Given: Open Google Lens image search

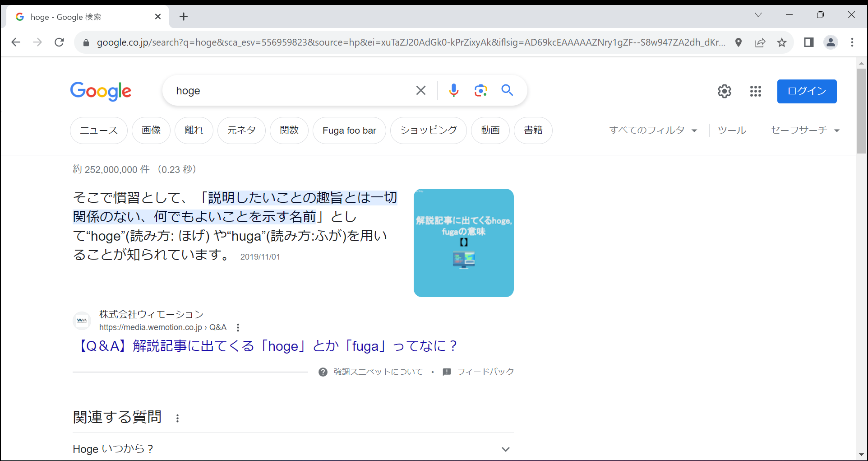Looking at the screenshot, I should [x=480, y=90].
